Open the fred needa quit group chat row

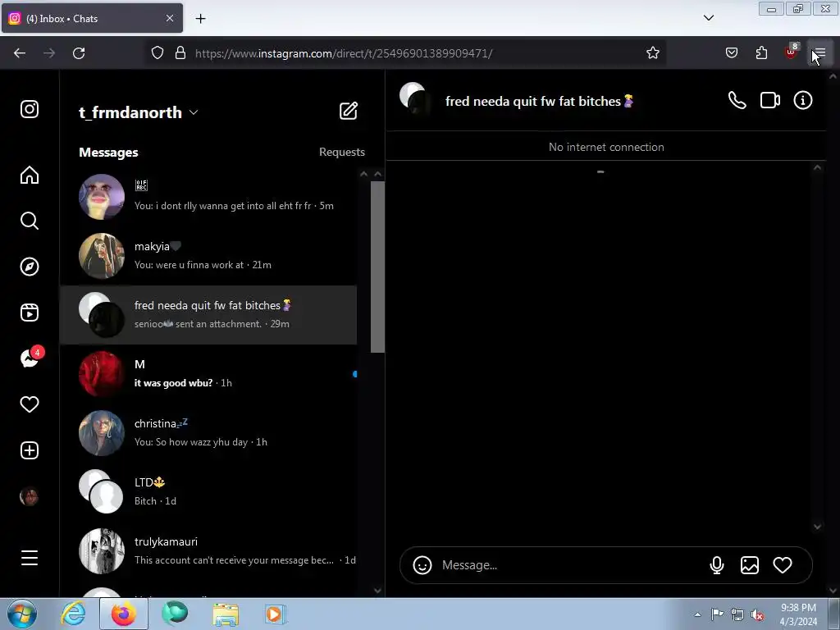tap(208, 315)
